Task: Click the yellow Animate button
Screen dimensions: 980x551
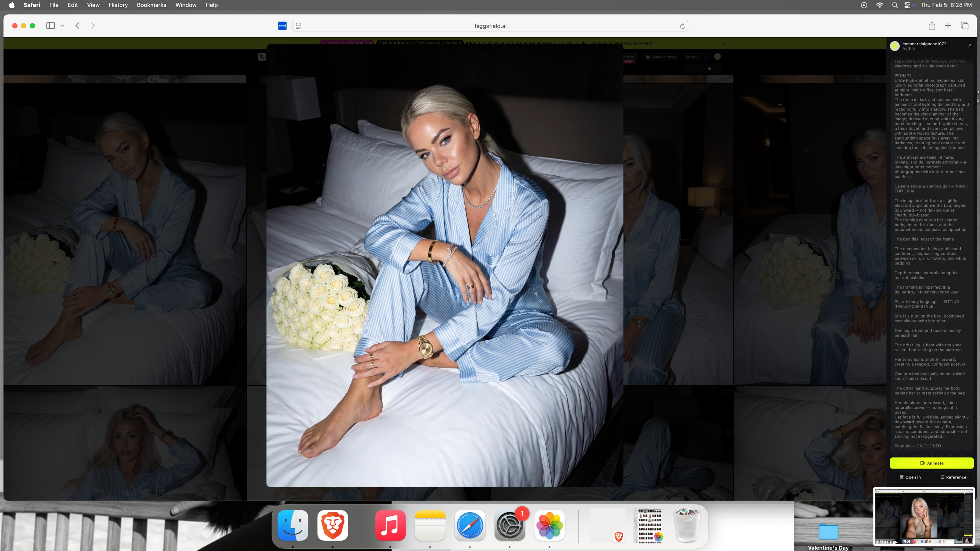Action: [x=931, y=463]
